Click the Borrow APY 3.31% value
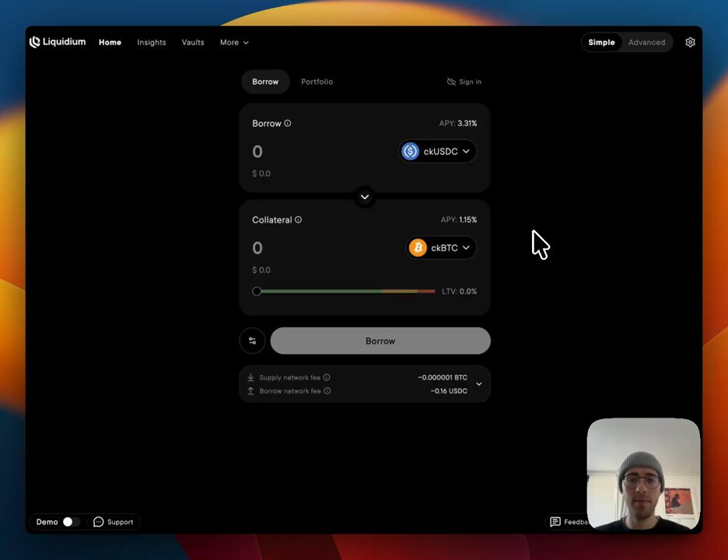 tap(467, 123)
